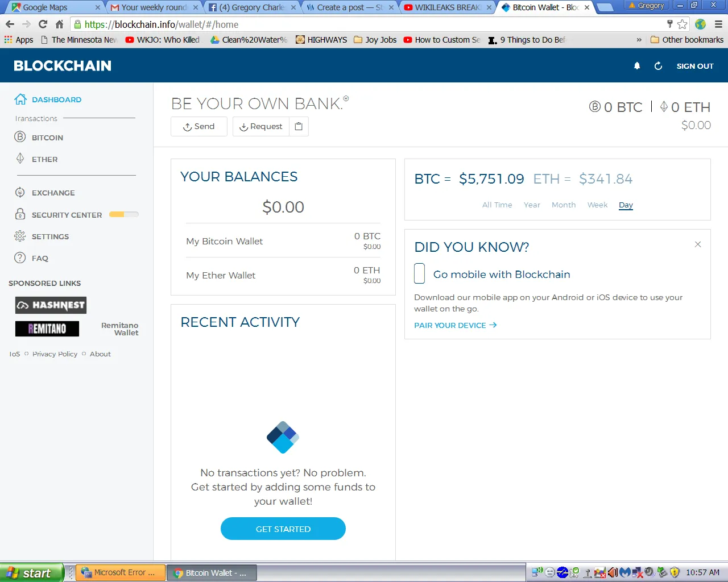
Task: Click the Request button
Action: (x=261, y=126)
